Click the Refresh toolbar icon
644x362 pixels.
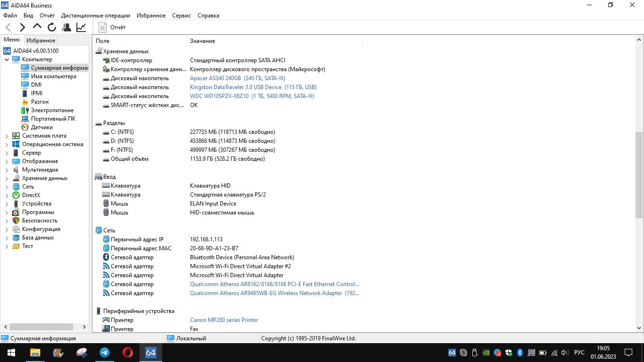pyautogui.click(x=52, y=27)
